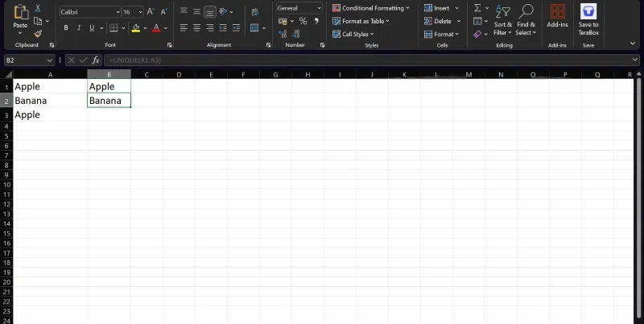Open the font size 16 dropdown

point(140,12)
